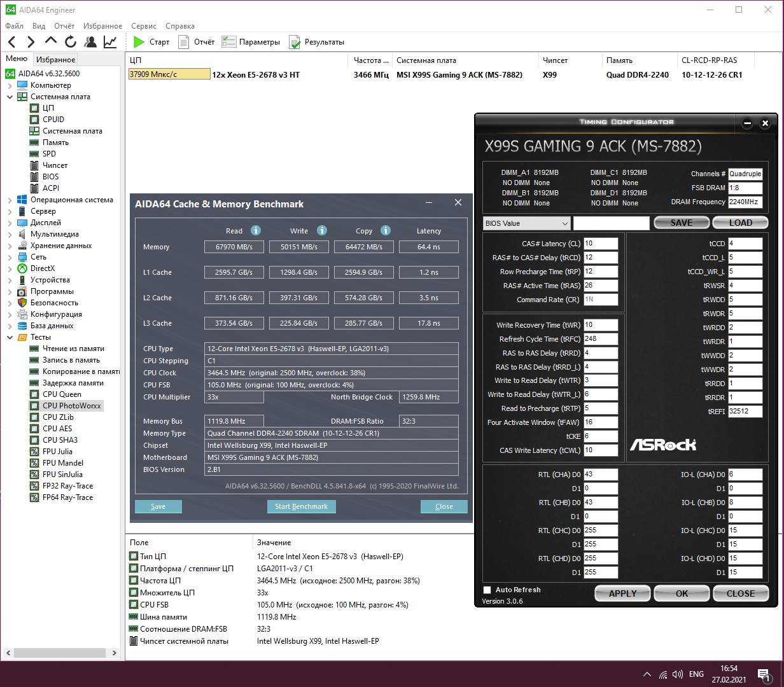The width and height of the screenshot is (784, 687).
Task: Click the Up level arrow in toolbar
Action: point(50,41)
